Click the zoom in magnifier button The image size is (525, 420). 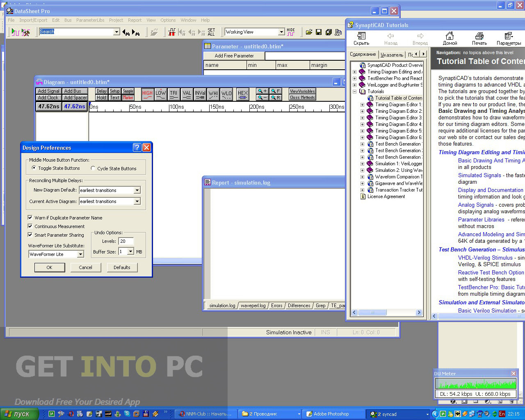tap(262, 91)
